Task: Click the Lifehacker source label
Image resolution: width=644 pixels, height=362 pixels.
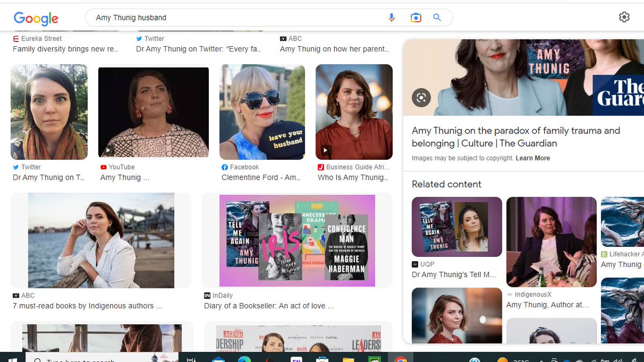Action: [623, 254]
